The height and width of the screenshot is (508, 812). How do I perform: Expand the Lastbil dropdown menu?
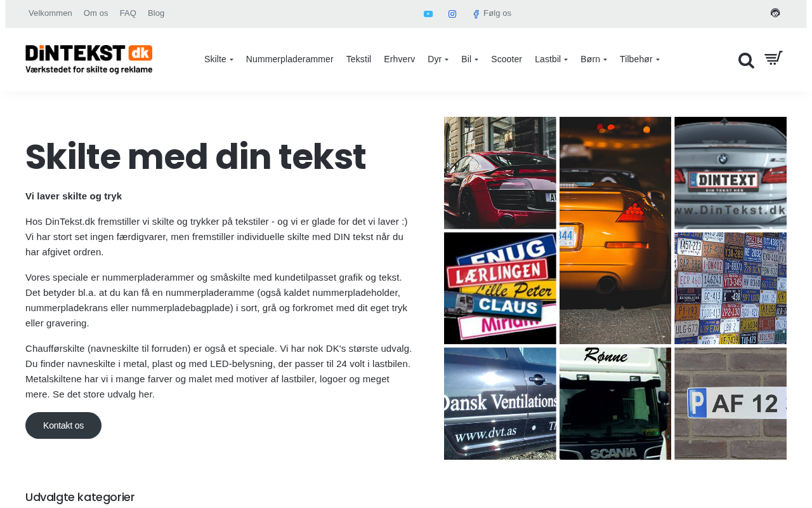551,59
